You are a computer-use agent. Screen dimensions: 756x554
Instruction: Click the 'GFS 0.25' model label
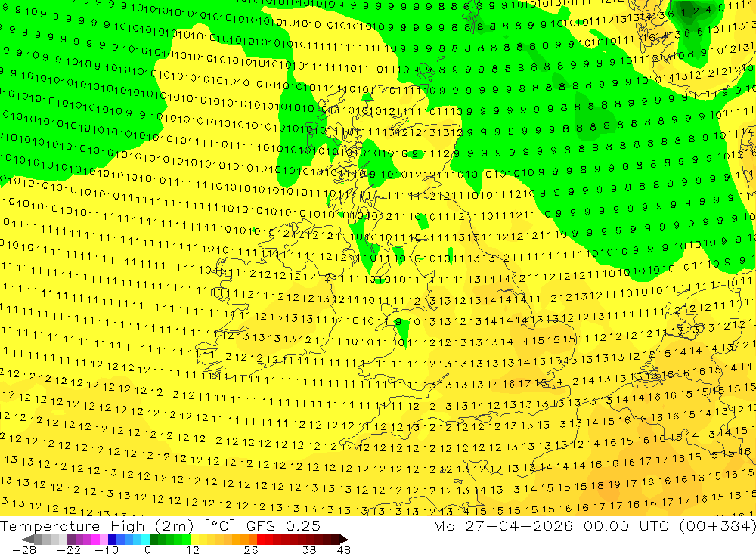(283, 526)
